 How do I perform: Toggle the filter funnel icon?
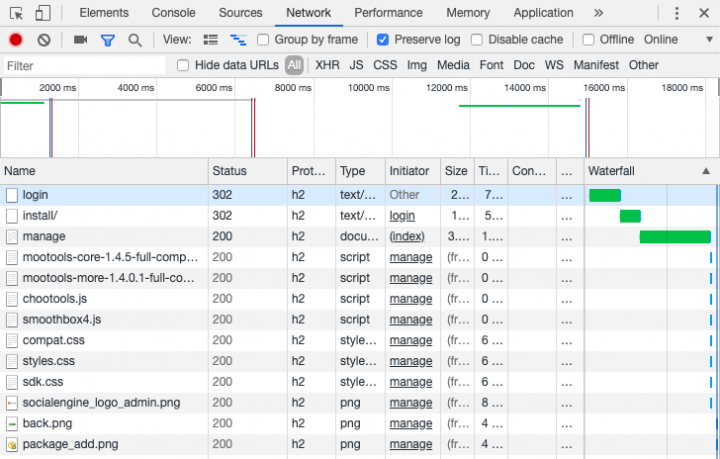[107, 40]
